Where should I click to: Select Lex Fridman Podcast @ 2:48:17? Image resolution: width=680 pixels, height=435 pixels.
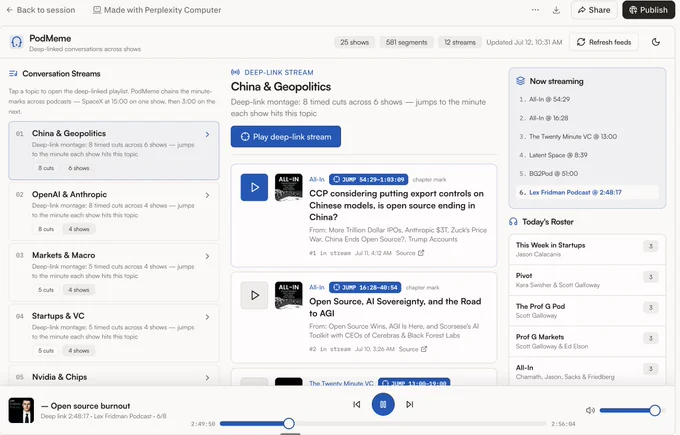pyautogui.click(x=588, y=192)
